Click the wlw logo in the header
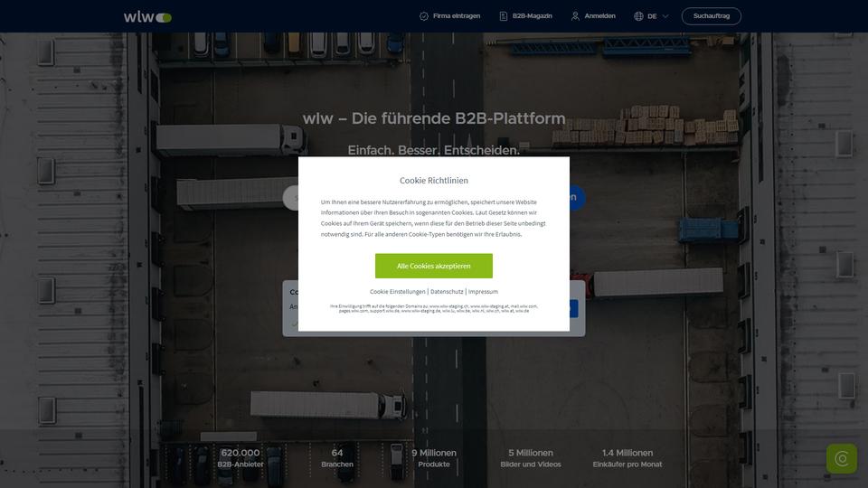 click(147, 16)
